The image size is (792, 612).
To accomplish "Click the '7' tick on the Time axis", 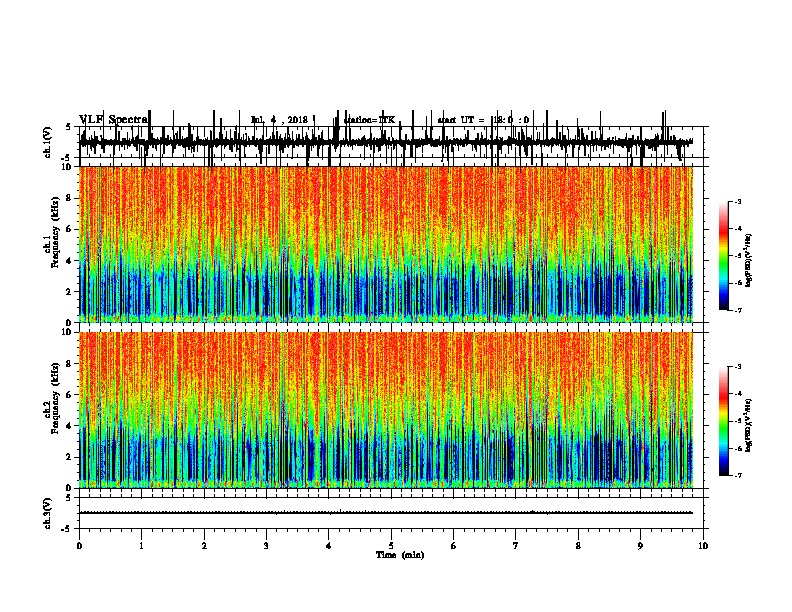I will point(516,546).
